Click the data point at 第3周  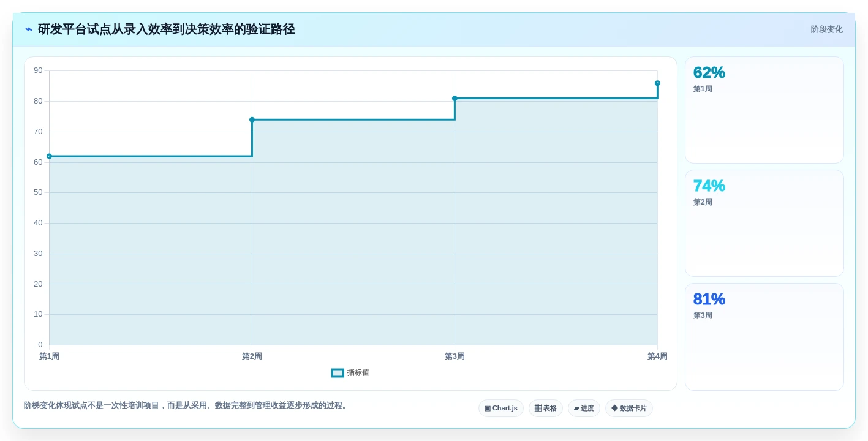455,98
